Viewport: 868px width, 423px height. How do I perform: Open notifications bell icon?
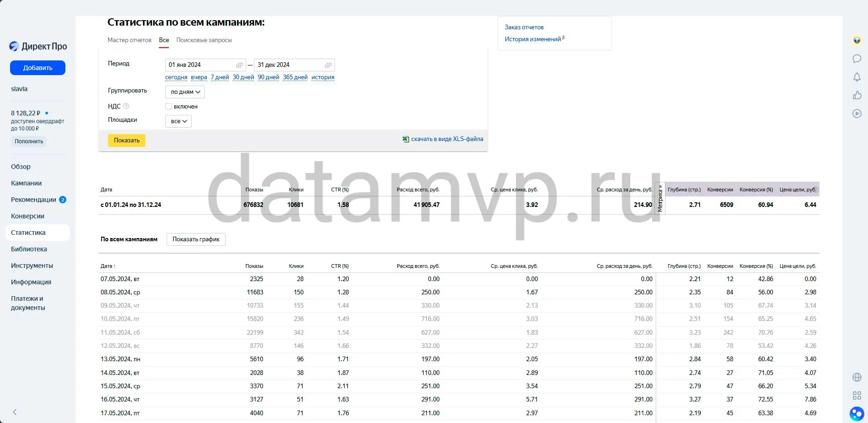(x=857, y=77)
